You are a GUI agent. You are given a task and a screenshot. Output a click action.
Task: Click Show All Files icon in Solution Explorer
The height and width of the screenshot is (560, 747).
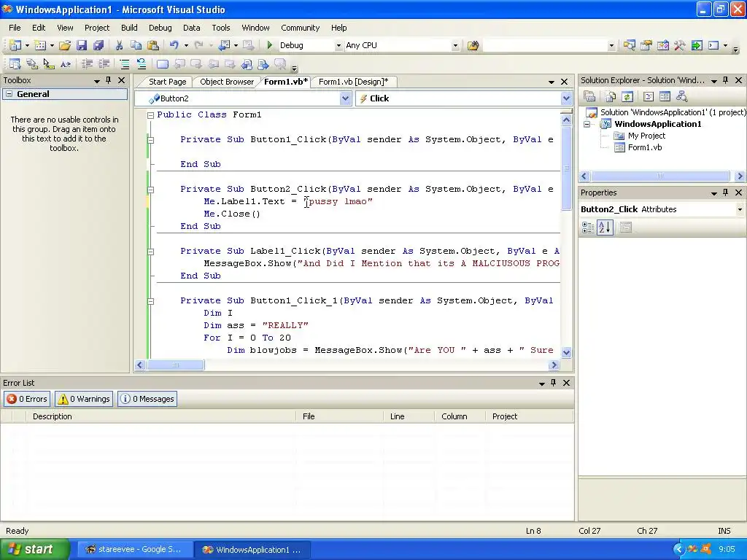point(611,97)
